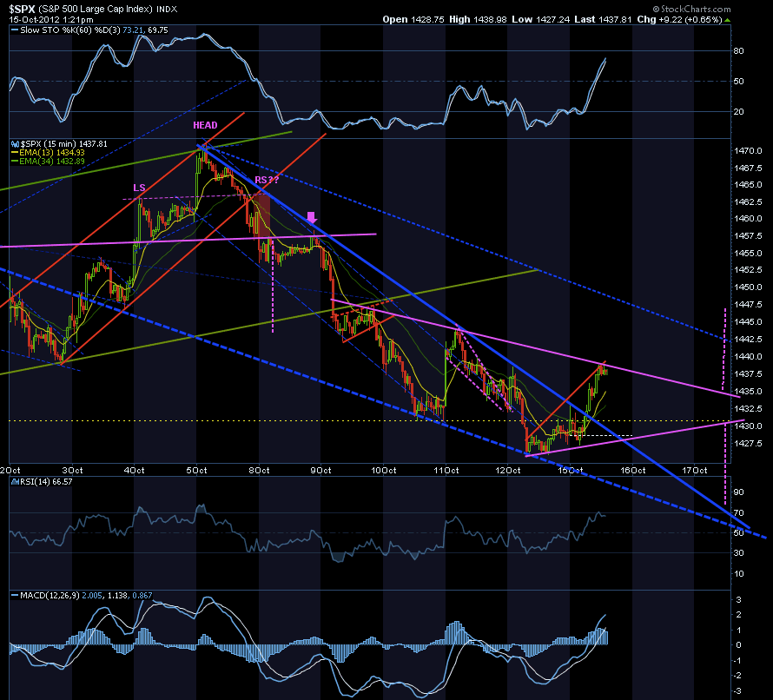The height and width of the screenshot is (700, 773).
Task: Click the magenta down arrow marker
Action: (x=311, y=217)
